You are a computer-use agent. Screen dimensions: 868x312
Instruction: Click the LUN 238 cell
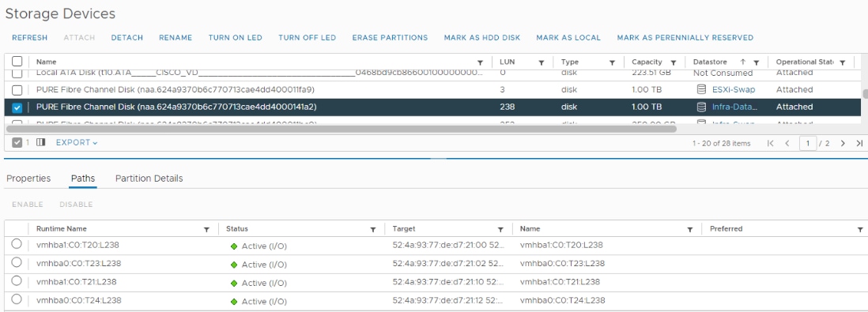(507, 107)
